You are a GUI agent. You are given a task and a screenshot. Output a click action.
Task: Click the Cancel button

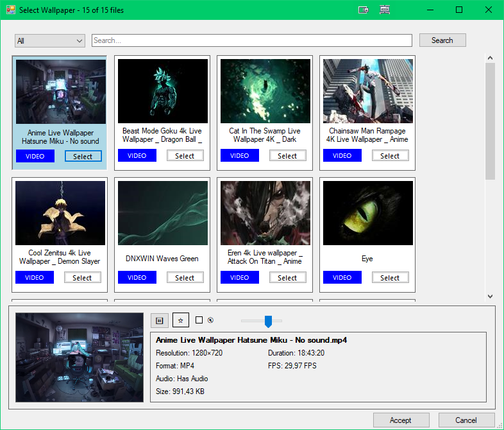pos(466,420)
